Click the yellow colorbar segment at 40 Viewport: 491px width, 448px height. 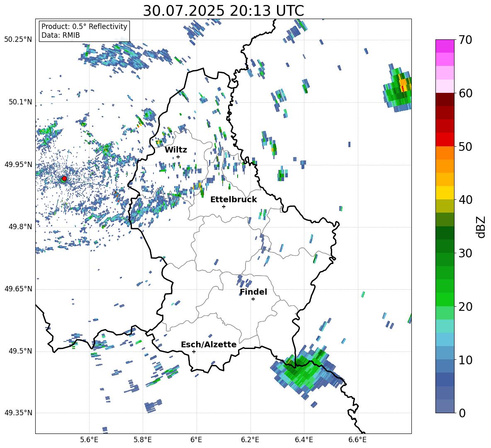(x=445, y=193)
